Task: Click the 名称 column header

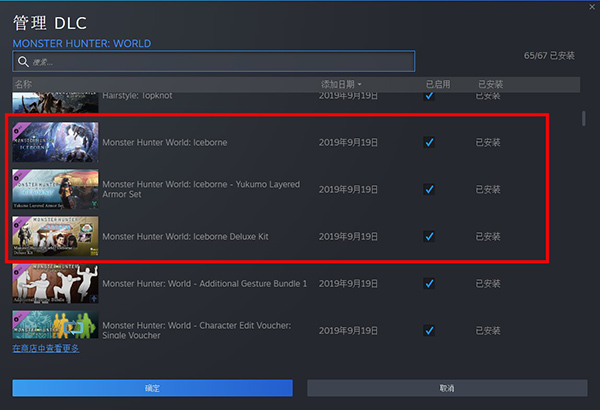Action: 23,84
